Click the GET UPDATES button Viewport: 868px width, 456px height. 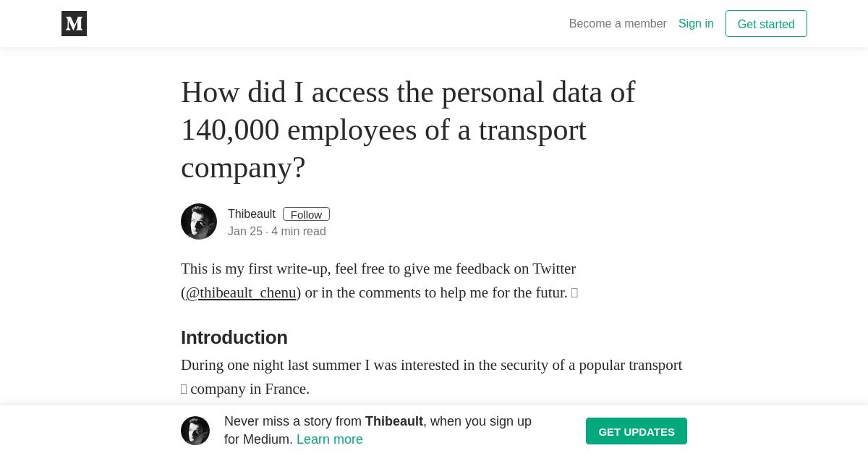pos(637,431)
